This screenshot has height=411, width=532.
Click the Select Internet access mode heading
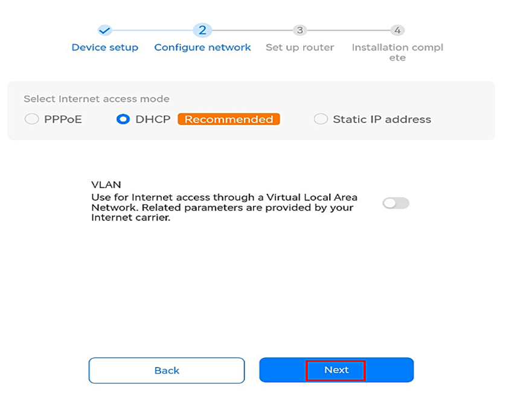point(97,99)
